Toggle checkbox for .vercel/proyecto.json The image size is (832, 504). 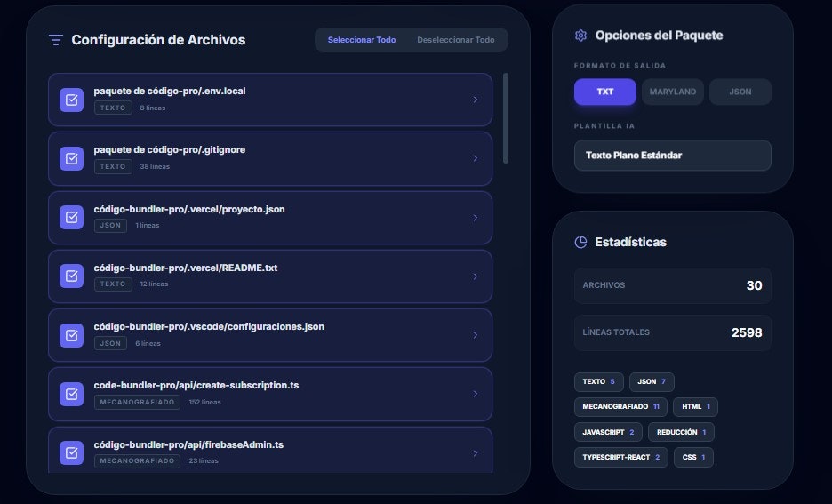point(72,218)
